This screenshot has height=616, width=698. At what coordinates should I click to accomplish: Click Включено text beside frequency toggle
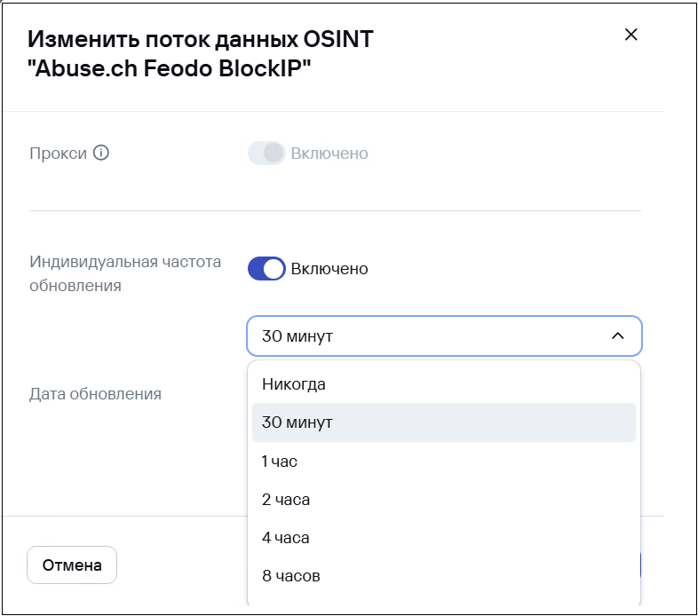click(x=329, y=269)
